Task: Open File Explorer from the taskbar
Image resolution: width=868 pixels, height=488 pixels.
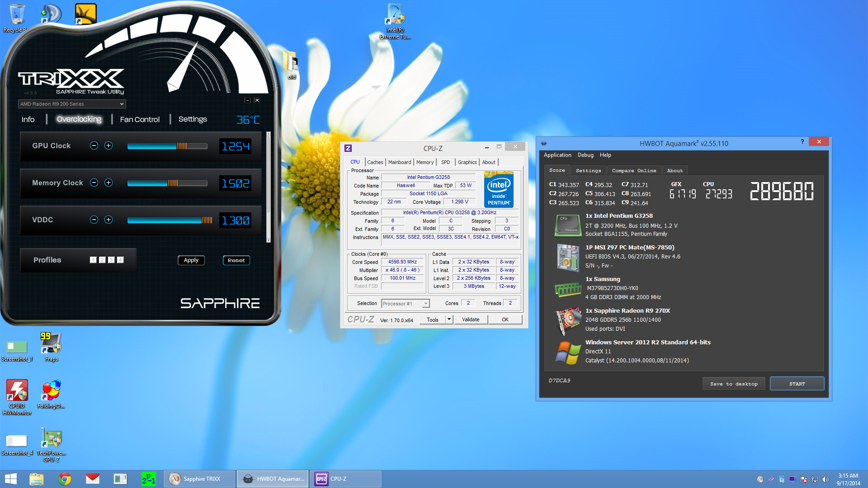Action: click(37, 479)
